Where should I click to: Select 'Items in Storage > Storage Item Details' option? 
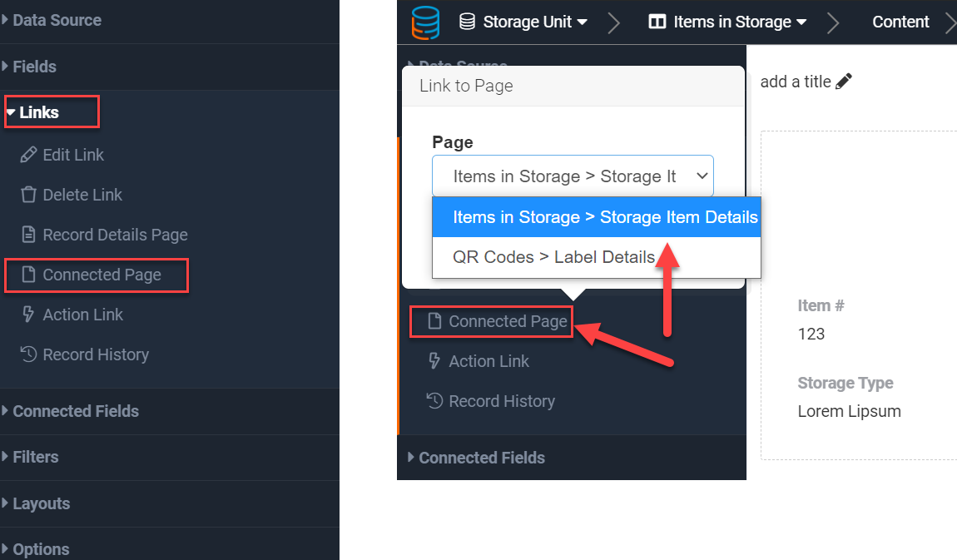[x=596, y=217]
